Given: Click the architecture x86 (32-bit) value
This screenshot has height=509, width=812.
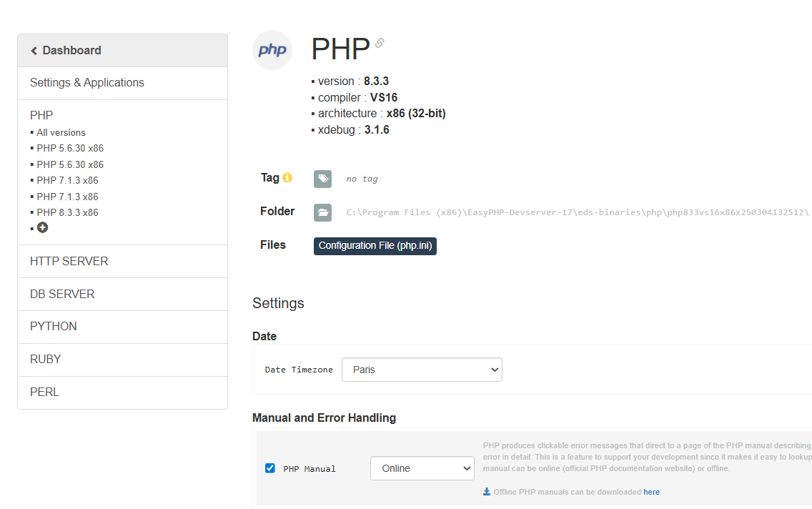Looking at the screenshot, I should point(416,114).
